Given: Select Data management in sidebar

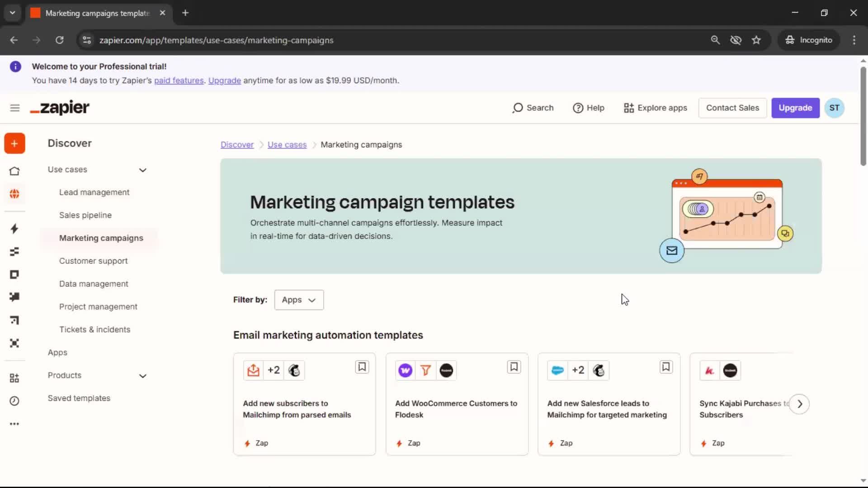Looking at the screenshot, I should click(x=94, y=284).
